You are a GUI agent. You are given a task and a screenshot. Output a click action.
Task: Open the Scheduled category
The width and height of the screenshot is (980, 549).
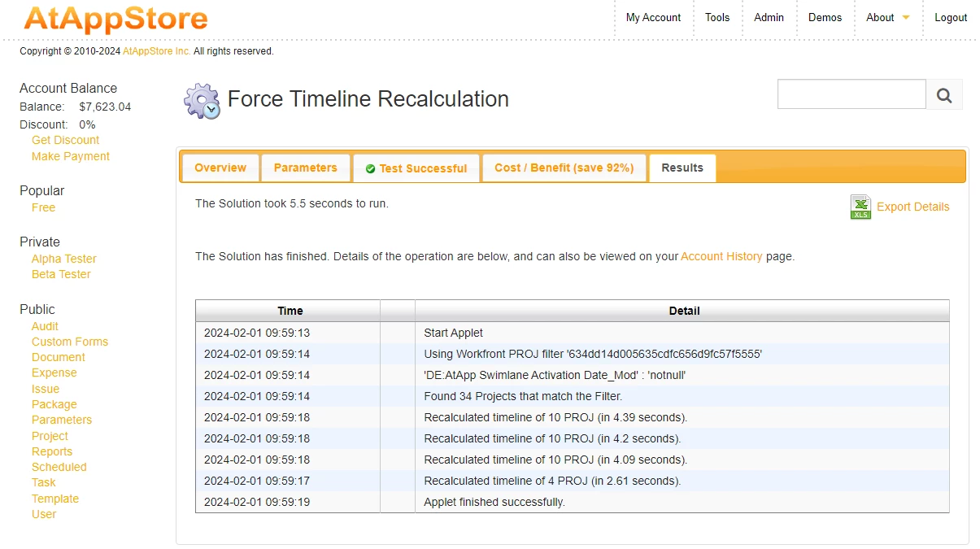click(59, 467)
